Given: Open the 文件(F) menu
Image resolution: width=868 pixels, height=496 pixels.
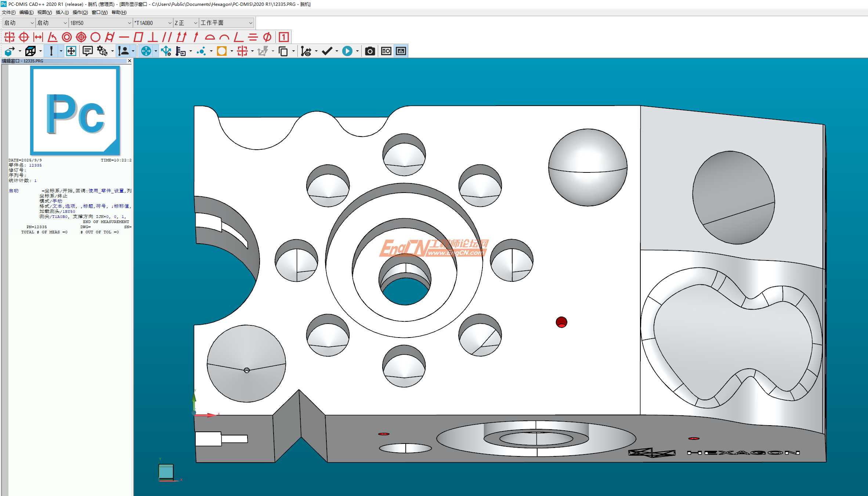Looking at the screenshot, I should point(8,12).
